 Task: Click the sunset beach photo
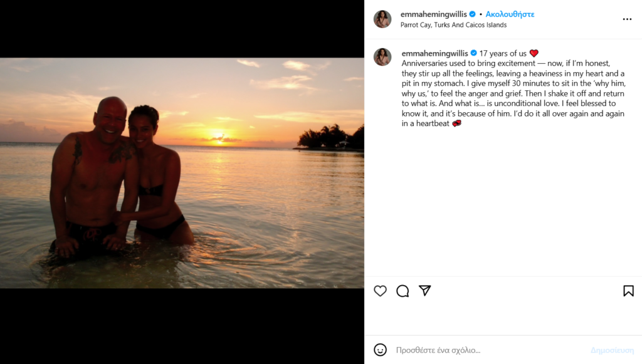(x=182, y=173)
